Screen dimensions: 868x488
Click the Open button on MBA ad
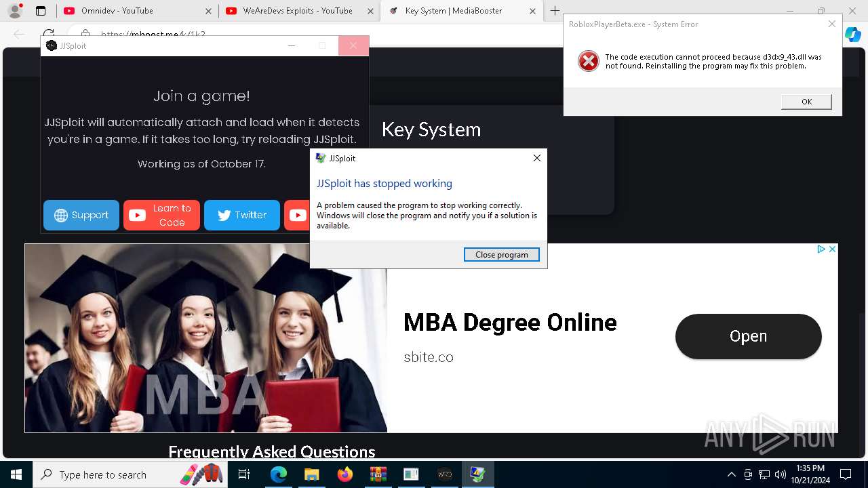(748, 336)
